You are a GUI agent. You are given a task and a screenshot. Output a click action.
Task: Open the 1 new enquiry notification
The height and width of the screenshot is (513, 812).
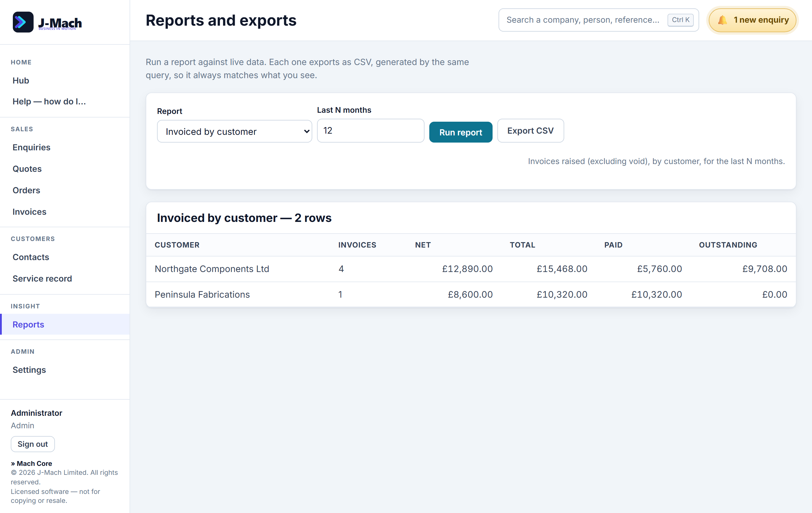[x=752, y=20]
